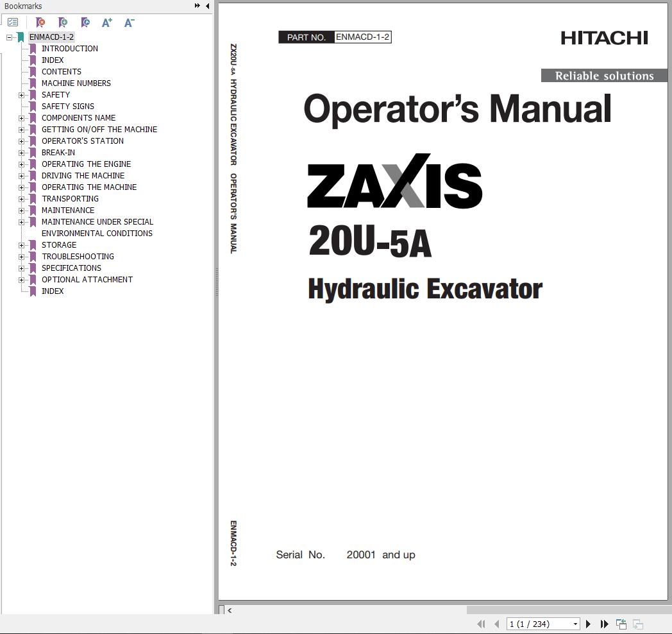This screenshot has width=672, height=634.
Task: Open the last INDEX bookmark at bottom
Action: click(x=53, y=291)
